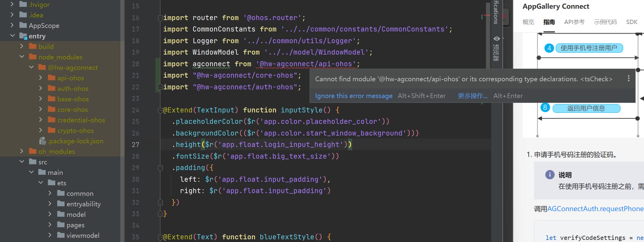Fold the inputStyle function at line 24
This screenshot has width=644, height=242.
click(160, 110)
